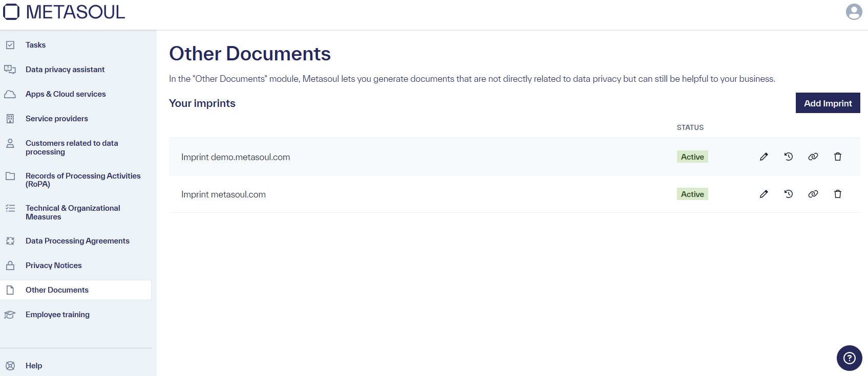The height and width of the screenshot is (376, 868).
Task: Click the Data Processing Agreements puzzle icon
Action: click(x=10, y=241)
